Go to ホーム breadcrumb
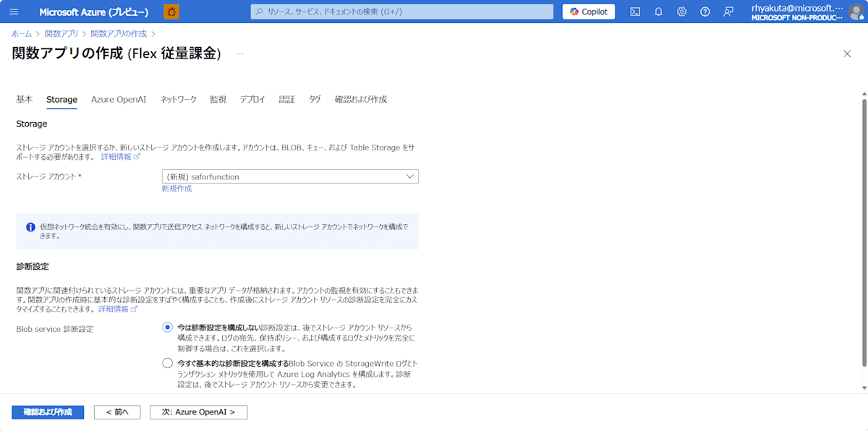Screen dimensions: 868x431 [22, 34]
